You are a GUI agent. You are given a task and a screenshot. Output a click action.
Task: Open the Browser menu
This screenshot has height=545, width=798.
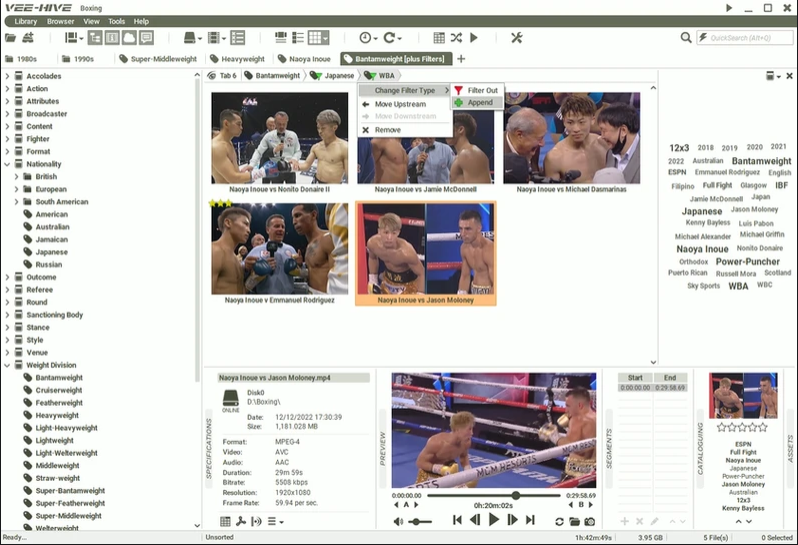[x=61, y=21]
